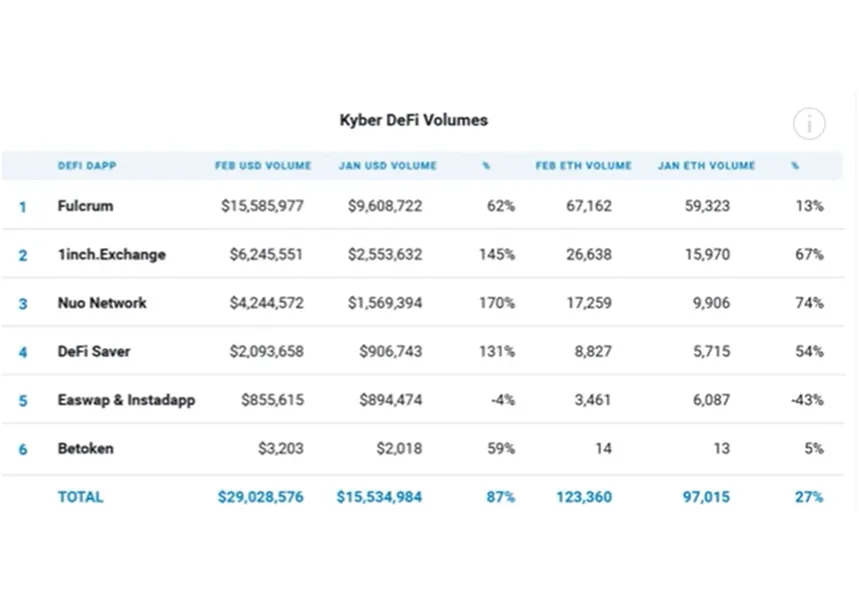Click the 26,638 ETH value
The height and width of the screenshot is (599, 859).
pos(589,254)
